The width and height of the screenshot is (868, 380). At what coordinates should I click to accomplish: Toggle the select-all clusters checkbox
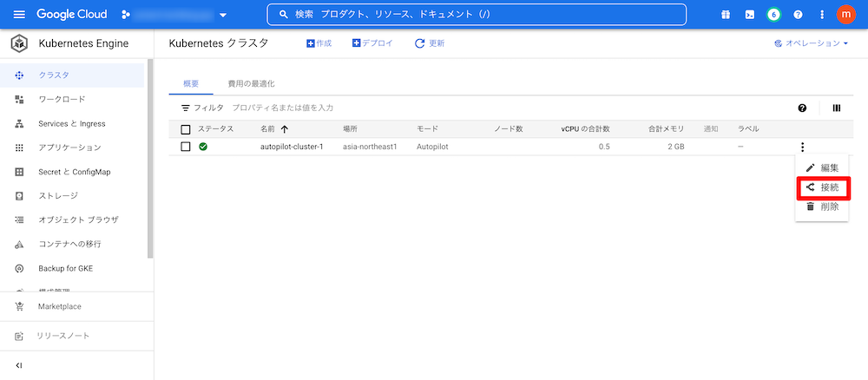(186, 129)
